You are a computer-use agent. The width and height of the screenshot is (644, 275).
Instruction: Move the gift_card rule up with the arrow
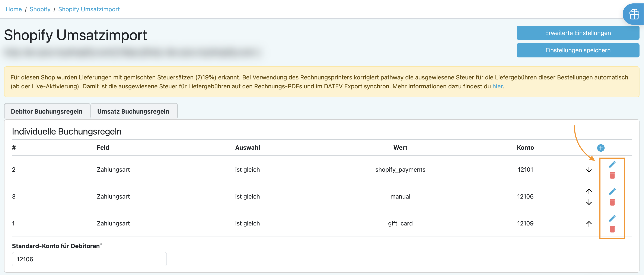click(x=589, y=224)
